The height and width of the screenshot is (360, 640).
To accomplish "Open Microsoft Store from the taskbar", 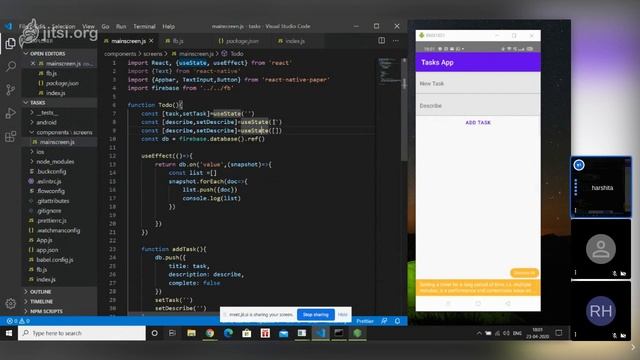I will [x=247, y=333].
